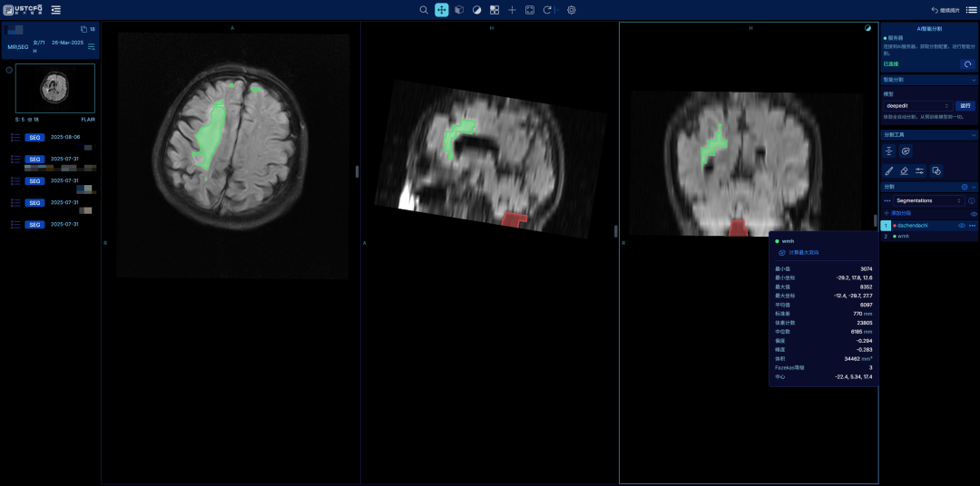Screen dimensions: 980x486
Task: Open the viewport grid layout tool
Action: [495, 10]
